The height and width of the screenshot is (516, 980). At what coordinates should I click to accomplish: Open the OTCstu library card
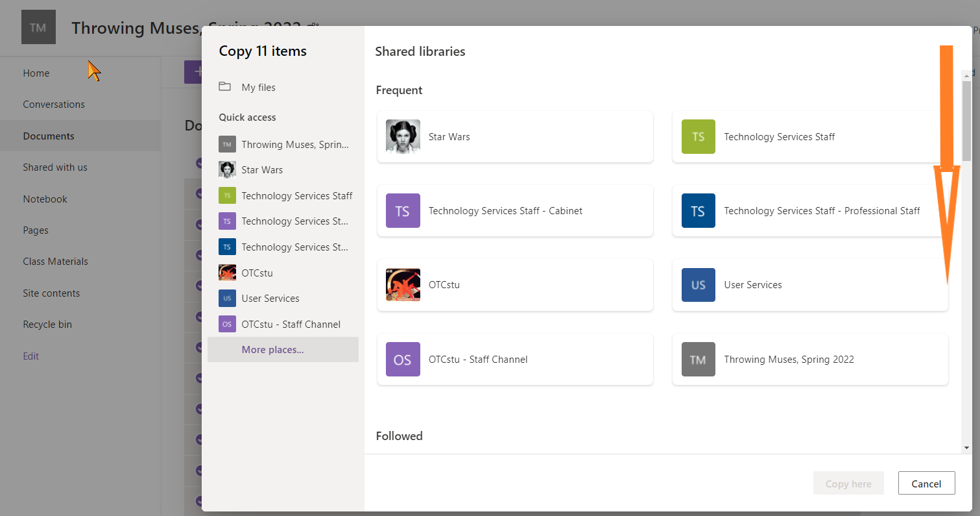tap(515, 285)
